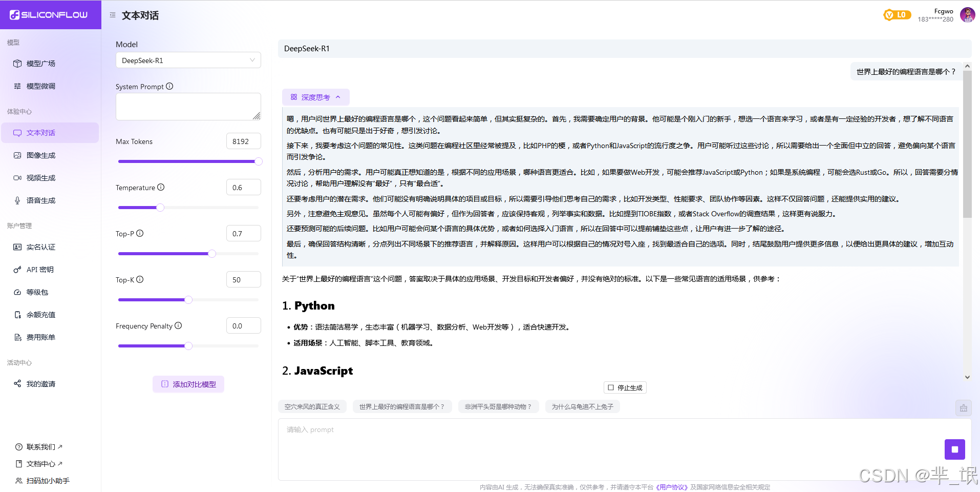Click Top-P info icon

click(x=140, y=233)
